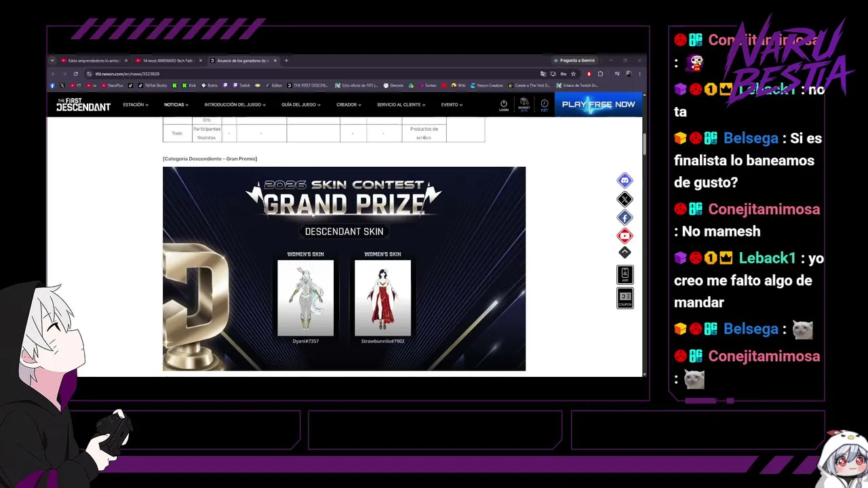Open THE FIRST DESCENDANT bookmark link

pyautogui.click(x=308, y=85)
